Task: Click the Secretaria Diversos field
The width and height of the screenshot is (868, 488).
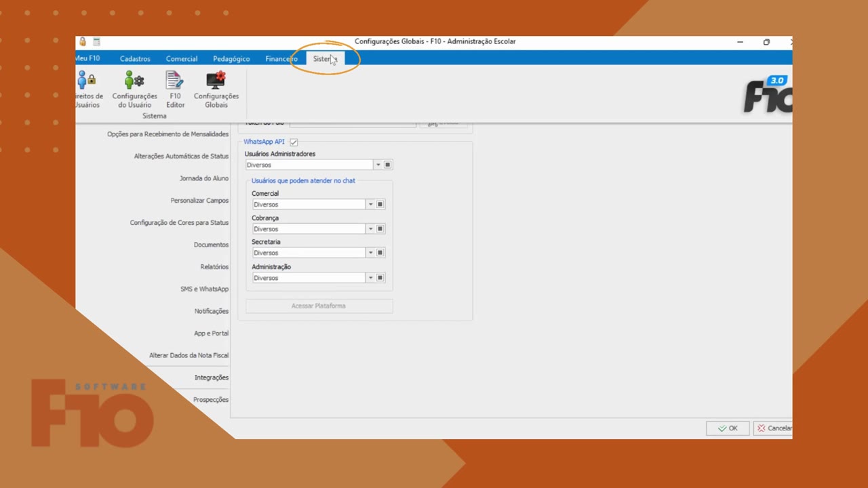Action: 309,253
